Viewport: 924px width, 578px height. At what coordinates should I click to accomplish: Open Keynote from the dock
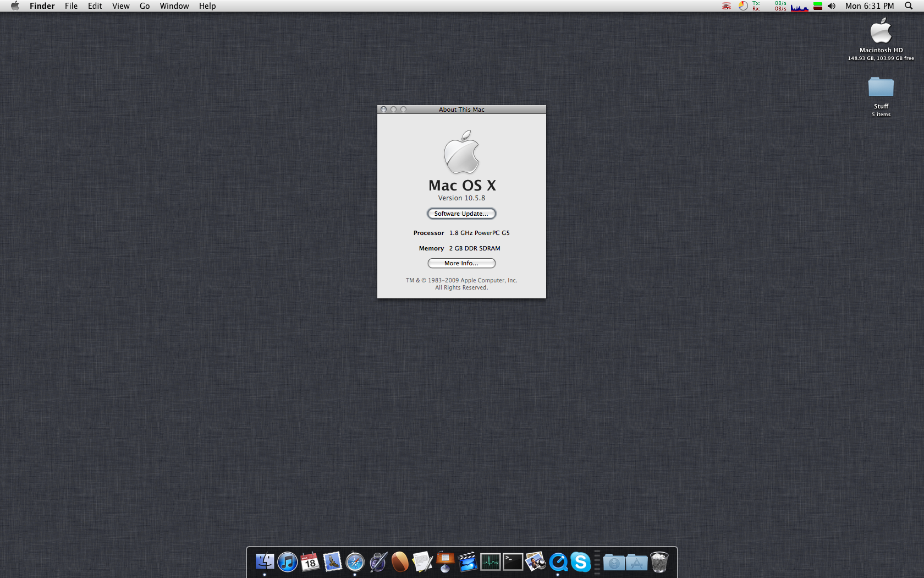tap(445, 562)
